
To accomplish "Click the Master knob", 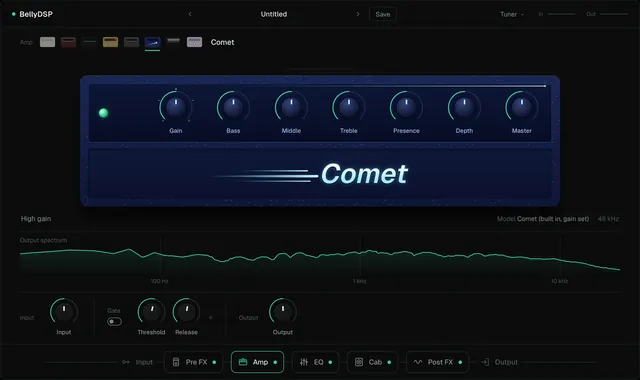I will 522,107.
